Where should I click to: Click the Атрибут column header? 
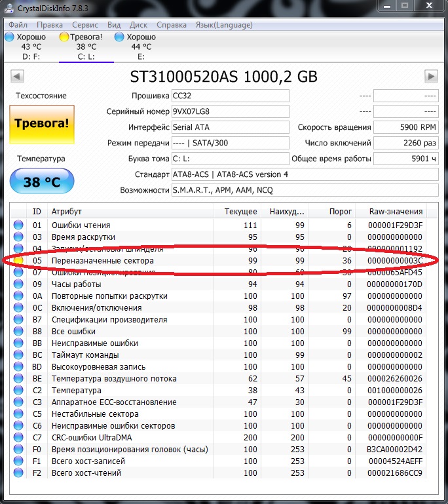pyautogui.click(x=130, y=212)
